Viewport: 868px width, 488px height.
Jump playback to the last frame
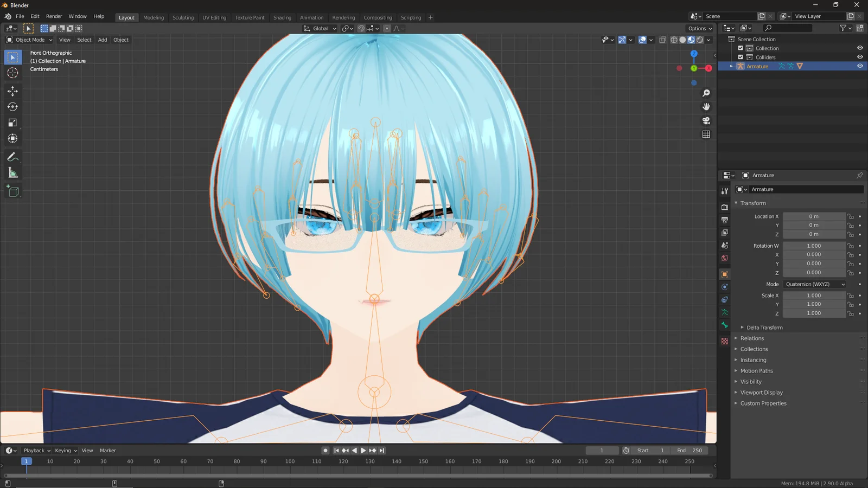382,450
